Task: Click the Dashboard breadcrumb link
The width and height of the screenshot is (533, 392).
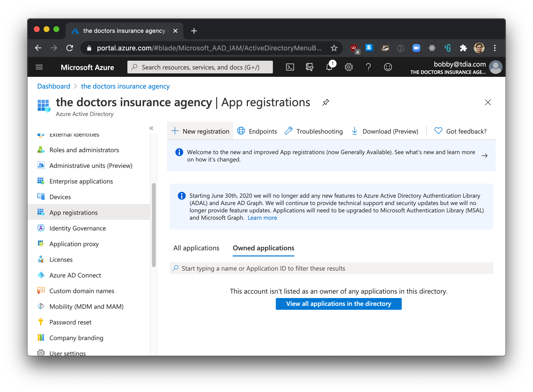Action: [x=54, y=86]
